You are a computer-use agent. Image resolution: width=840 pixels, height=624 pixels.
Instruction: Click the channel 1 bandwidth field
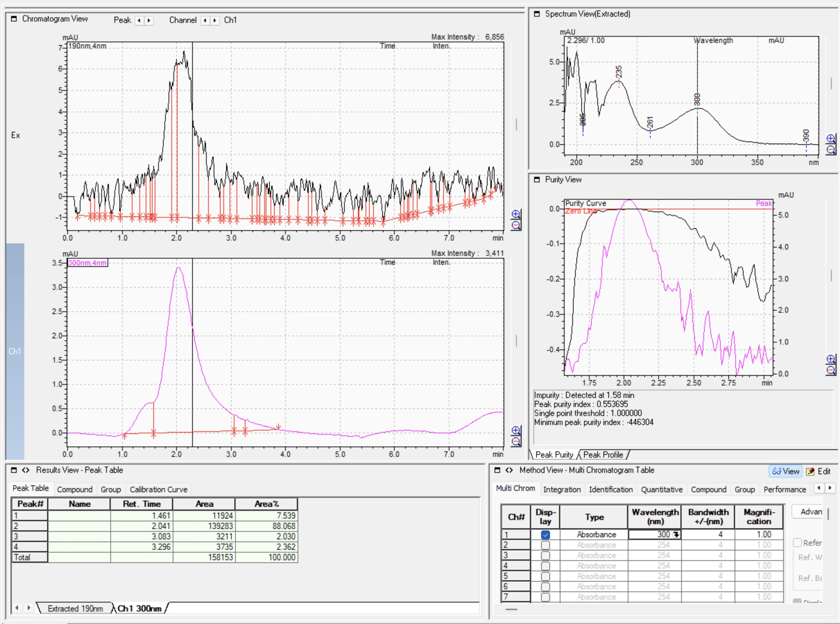(708, 535)
